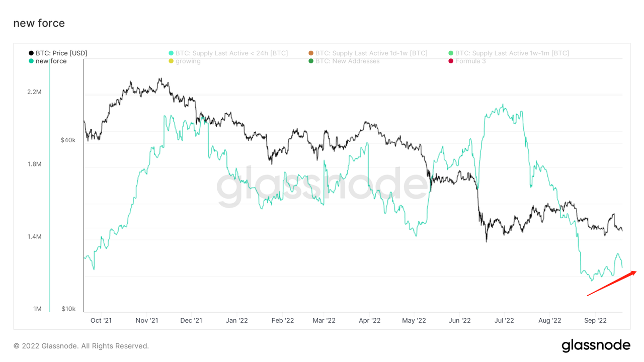This screenshot has width=644, height=362.
Task: Click the Oct '21 x-axis label
Action: [x=101, y=320]
